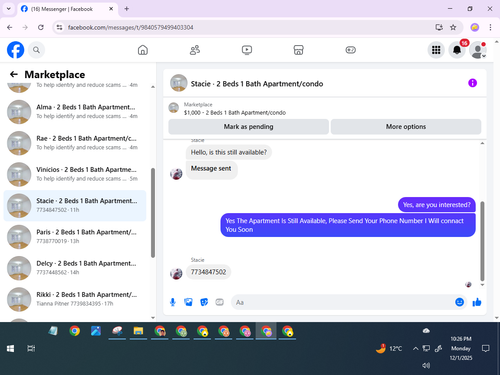Viewport: 500px width, 375px height.
Task: Show hidden system tray icons chevron
Action: 415,348
